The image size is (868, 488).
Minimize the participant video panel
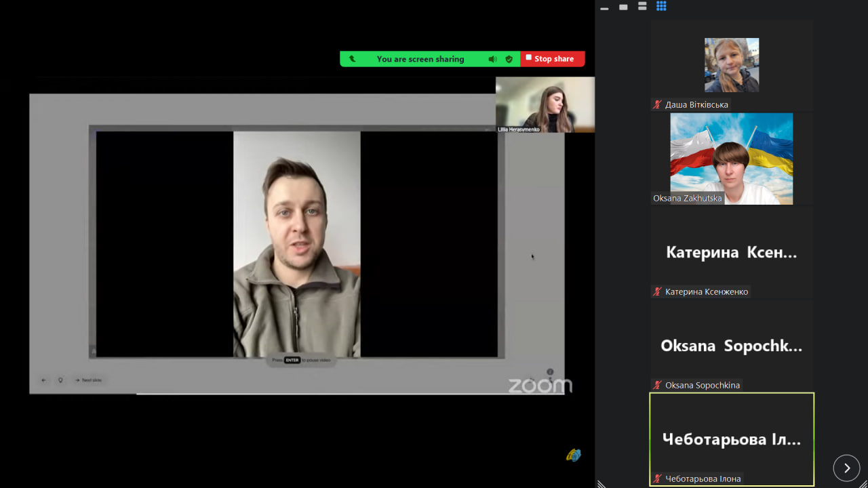[x=604, y=7]
